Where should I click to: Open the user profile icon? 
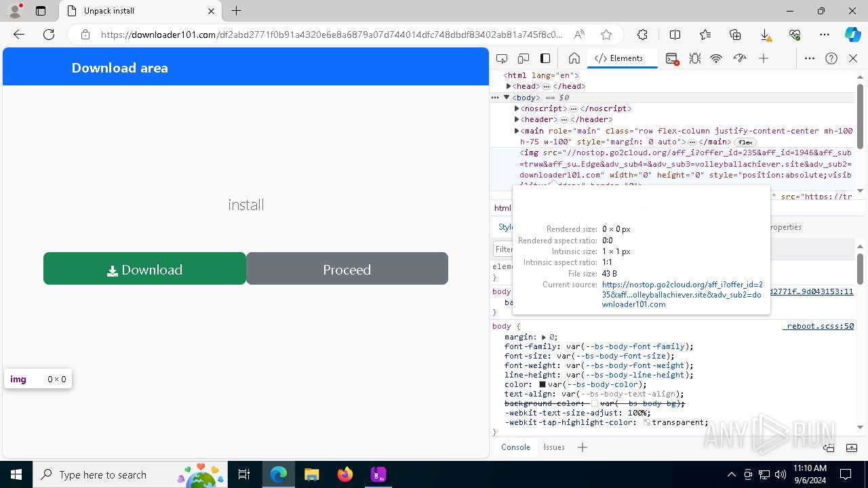[15, 11]
